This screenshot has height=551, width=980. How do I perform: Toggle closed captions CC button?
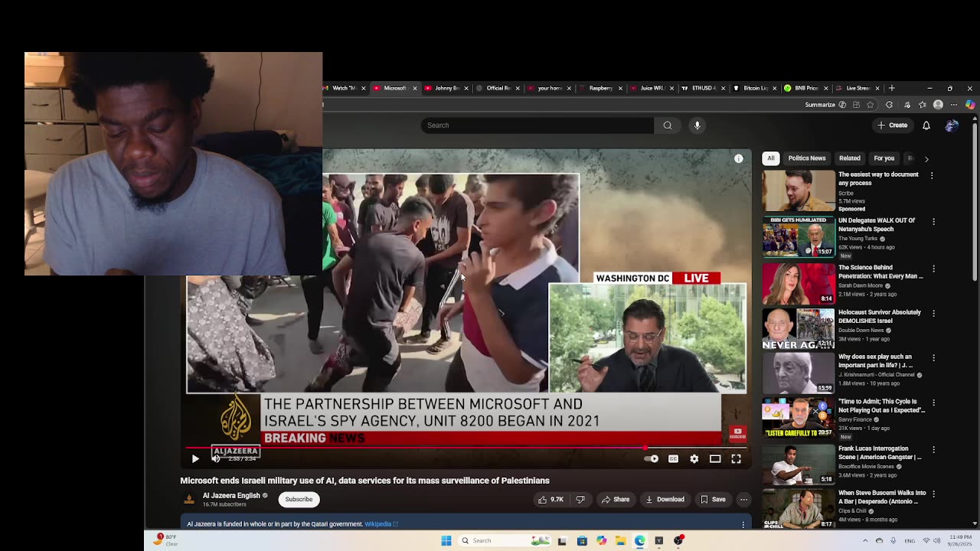tap(673, 458)
